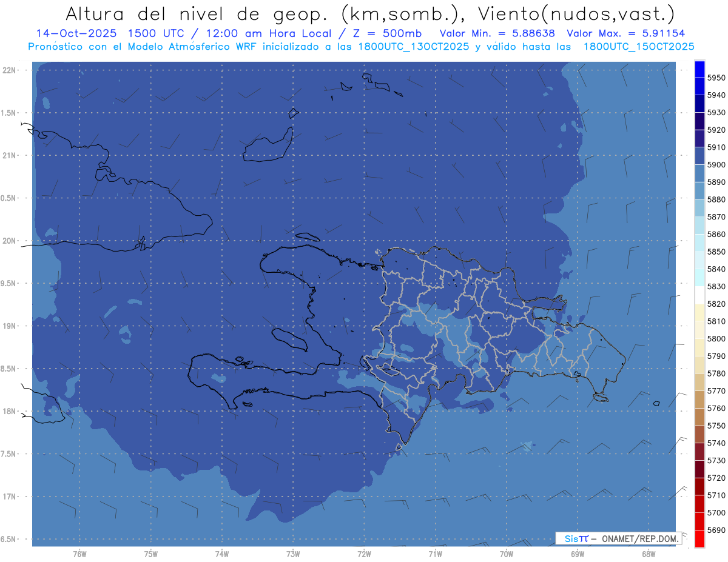Pick the white swatch between 5820 and 5830
Screen dimensions: 728x562
[x=699, y=295]
